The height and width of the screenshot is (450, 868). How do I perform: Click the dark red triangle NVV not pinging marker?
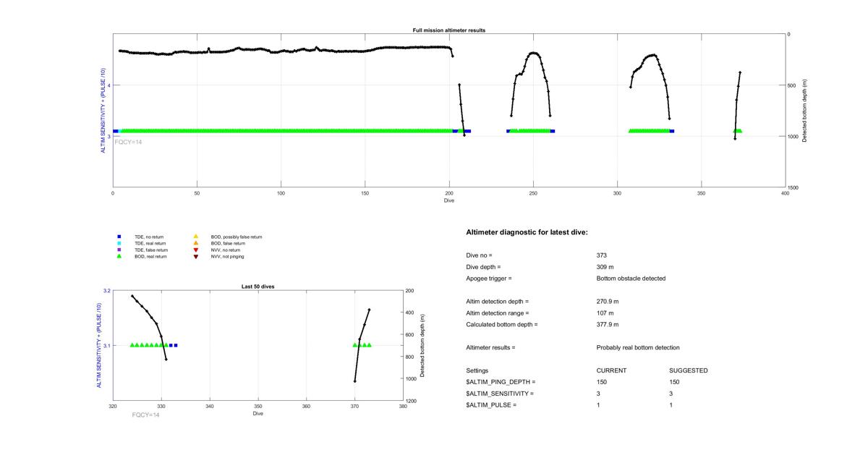pos(195,256)
